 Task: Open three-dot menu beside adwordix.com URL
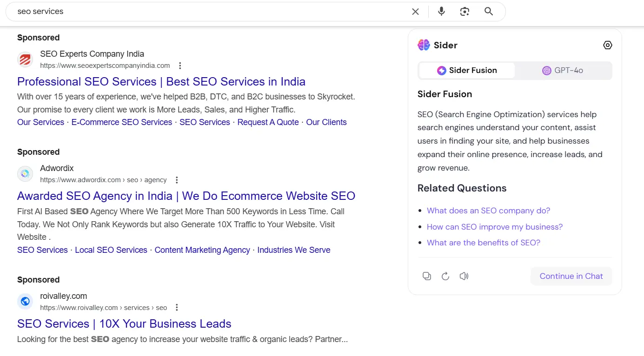click(x=176, y=180)
